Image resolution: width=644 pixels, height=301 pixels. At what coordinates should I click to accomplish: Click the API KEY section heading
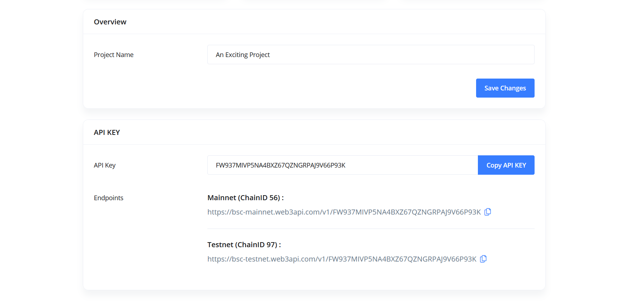coord(107,132)
